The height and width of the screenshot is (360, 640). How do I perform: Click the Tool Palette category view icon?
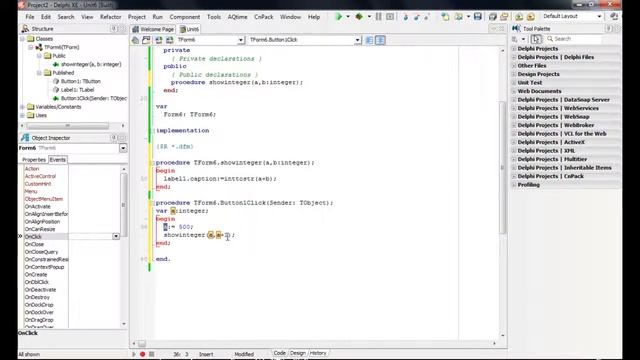(x=515, y=39)
